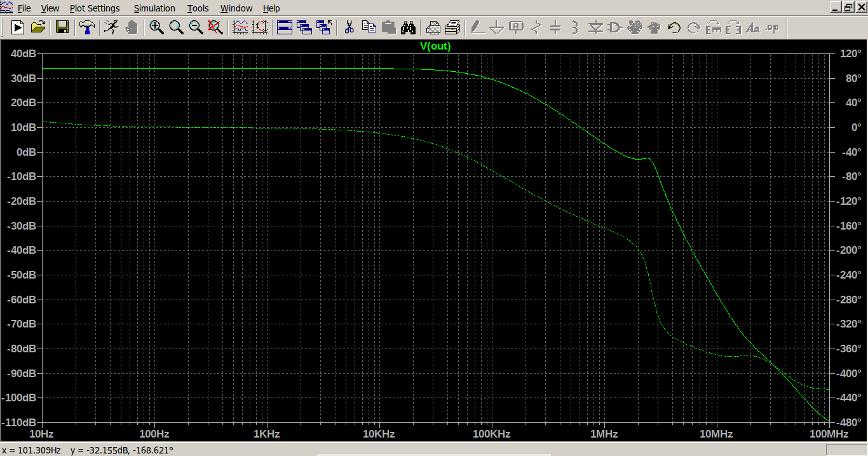Select the Inductor component tool
The height and width of the screenshot is (456, 868).
pyautogui.click(x=576, y=27)
